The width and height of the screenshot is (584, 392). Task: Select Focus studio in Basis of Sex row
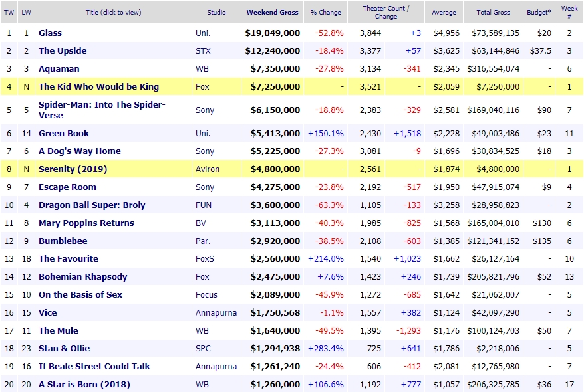click(206, 294)
